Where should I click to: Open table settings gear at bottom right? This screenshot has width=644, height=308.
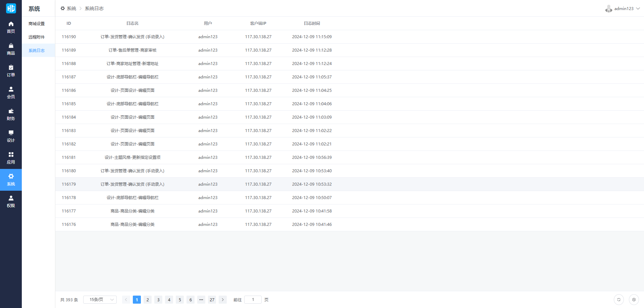coord(634,300)
